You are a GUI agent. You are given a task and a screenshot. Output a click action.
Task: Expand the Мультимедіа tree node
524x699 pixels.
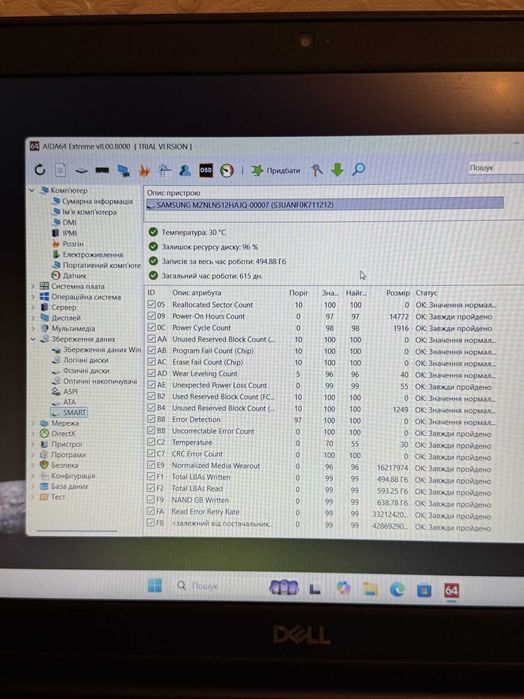pyautogui.click(x=33, y=329)
